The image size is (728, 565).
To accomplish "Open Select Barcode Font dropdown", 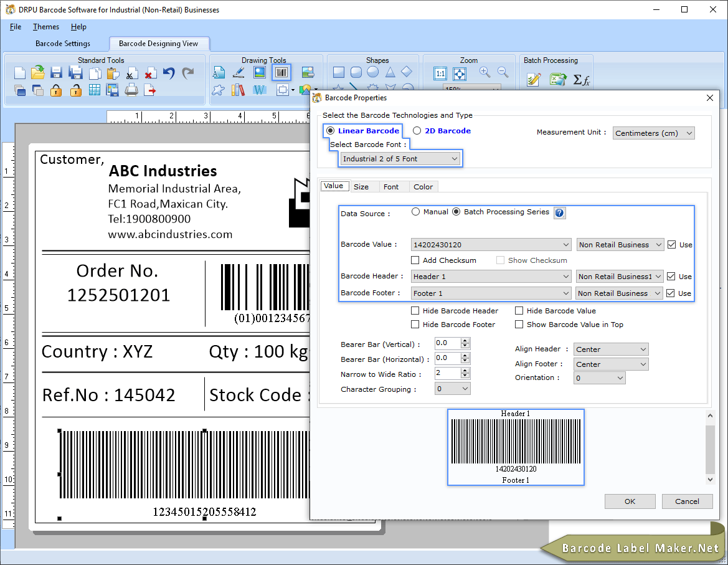I will (400, 159).
